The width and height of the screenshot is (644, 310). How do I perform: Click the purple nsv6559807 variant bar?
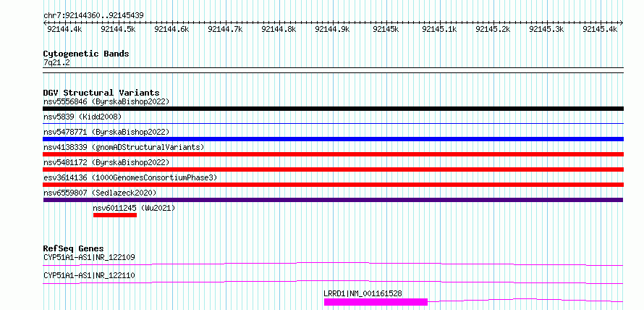click(x=333, y=200)
